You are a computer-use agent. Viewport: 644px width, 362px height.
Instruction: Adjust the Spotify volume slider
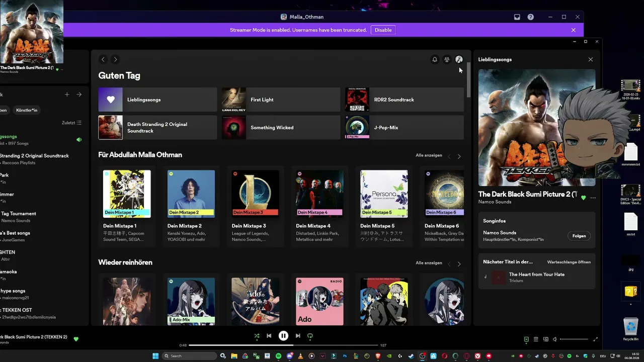(574, 339)
